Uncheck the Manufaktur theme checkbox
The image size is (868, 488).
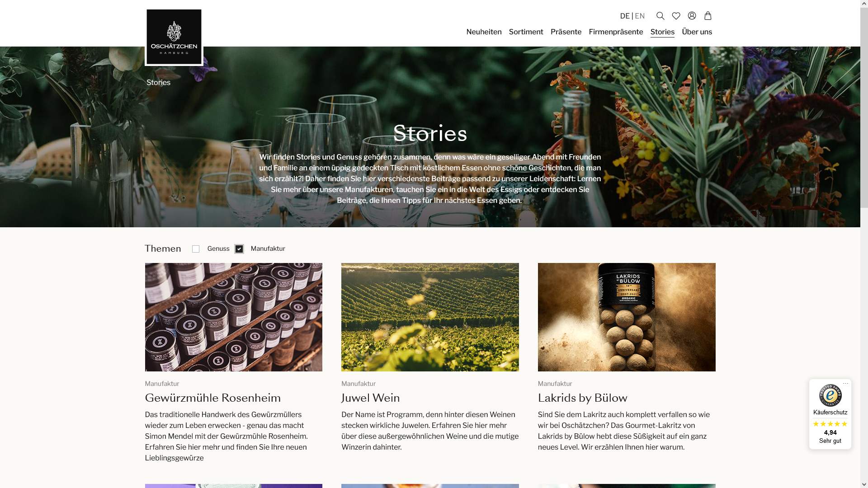click(239, 249)
